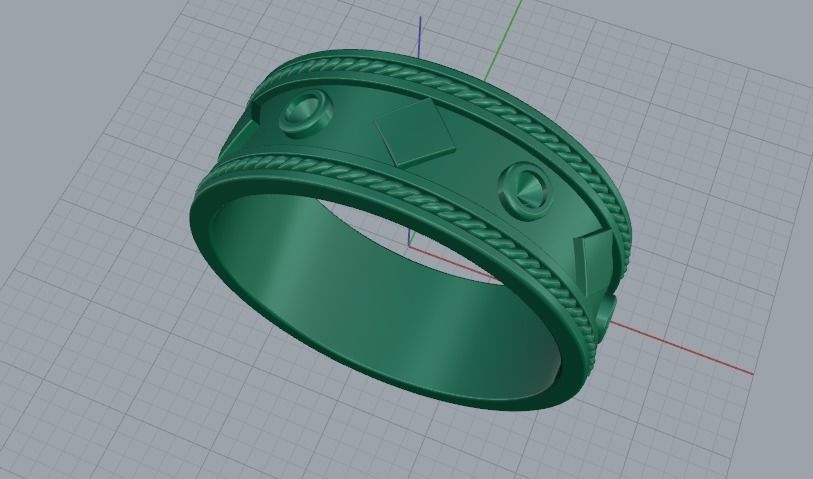The height and width of the screenshot is (479, 813).
Task: Select the round stud near the ring's left edge
Action: [x=306, y=112]
